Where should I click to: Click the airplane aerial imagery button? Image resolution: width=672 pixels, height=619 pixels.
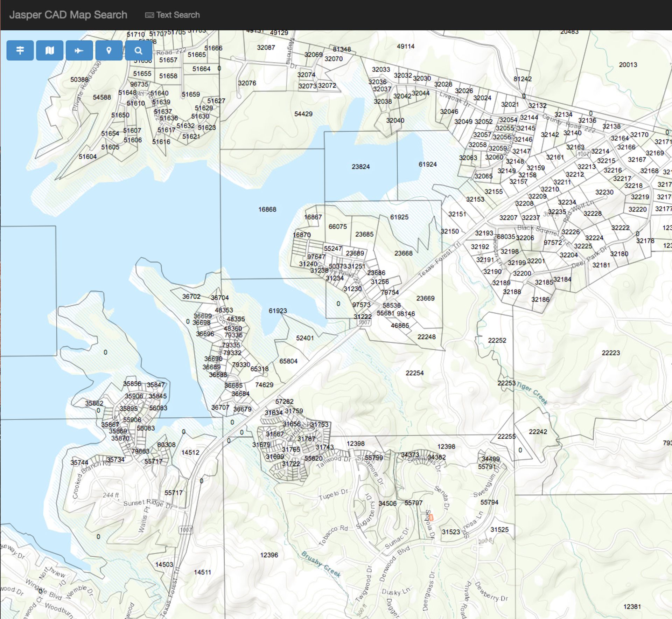click(79, 50)
